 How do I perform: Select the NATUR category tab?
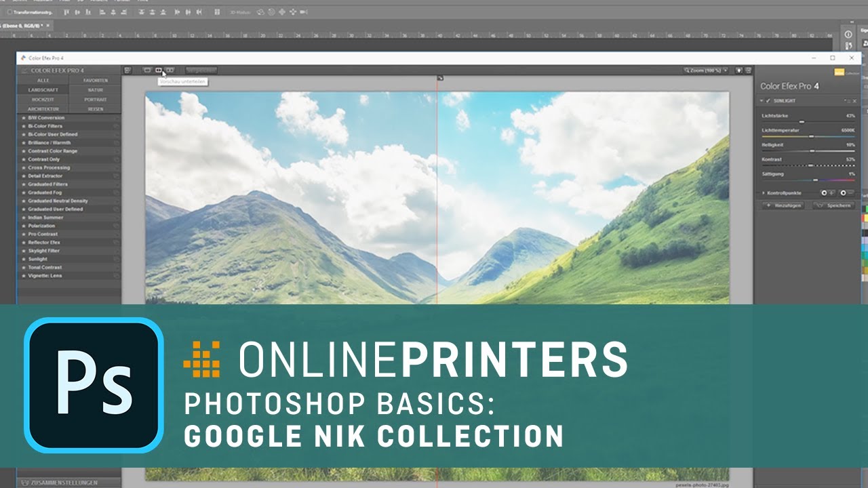(x=96, y=89)
